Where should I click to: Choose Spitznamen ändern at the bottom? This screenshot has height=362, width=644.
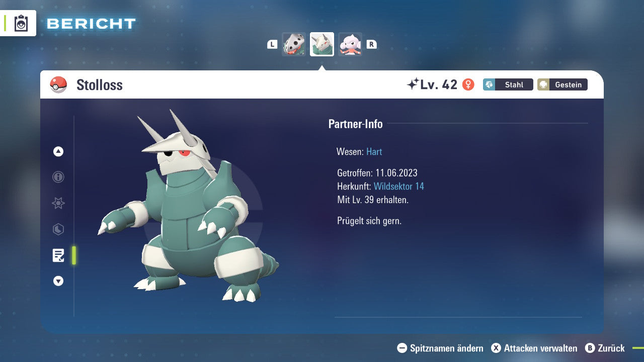tap(440, 348)
